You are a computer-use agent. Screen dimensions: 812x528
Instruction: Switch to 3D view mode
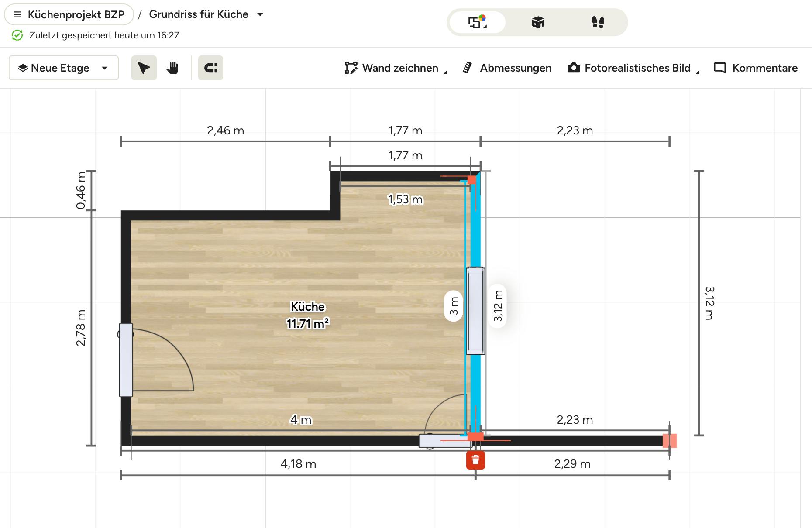[x=538, y=22]
